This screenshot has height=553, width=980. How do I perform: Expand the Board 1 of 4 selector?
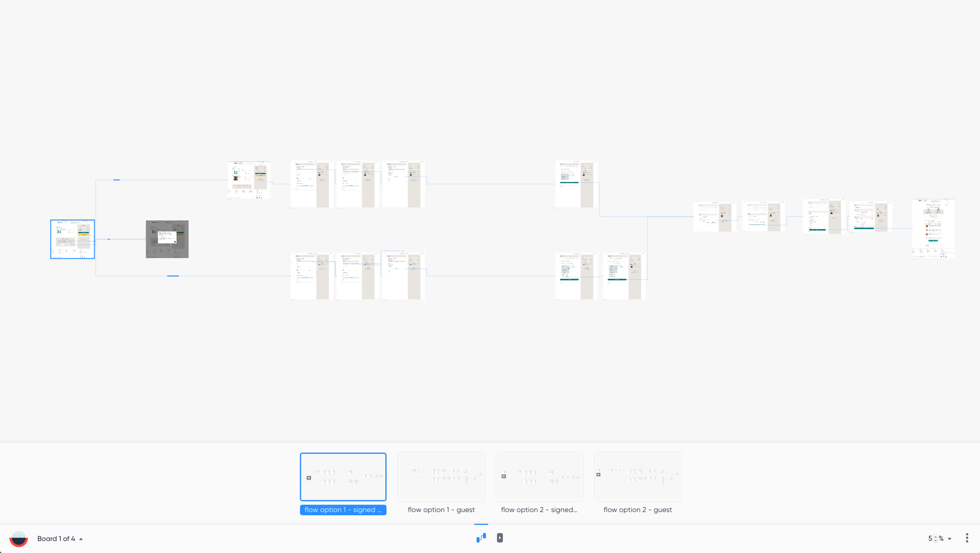[56, 539]
